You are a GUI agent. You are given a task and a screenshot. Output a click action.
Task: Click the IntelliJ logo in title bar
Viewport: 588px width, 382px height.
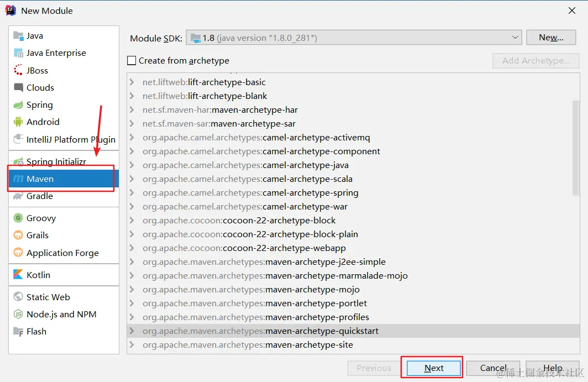(x=10, y=11)
